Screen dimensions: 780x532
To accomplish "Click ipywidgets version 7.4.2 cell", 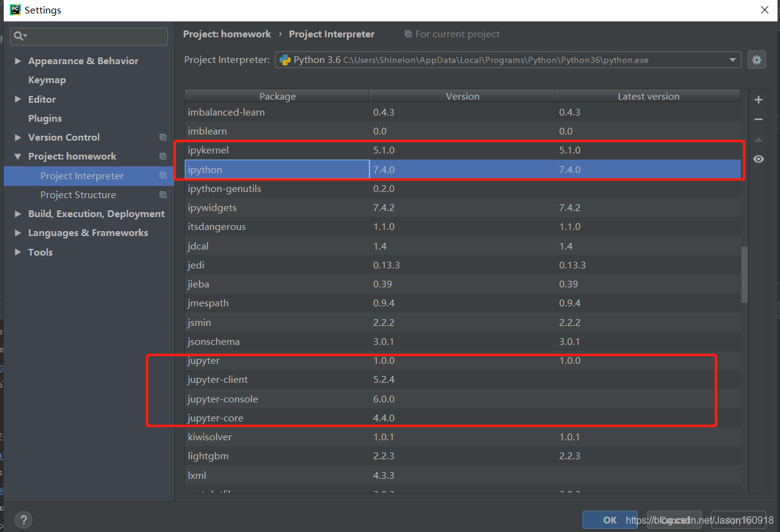I will (x=462, y=208).
